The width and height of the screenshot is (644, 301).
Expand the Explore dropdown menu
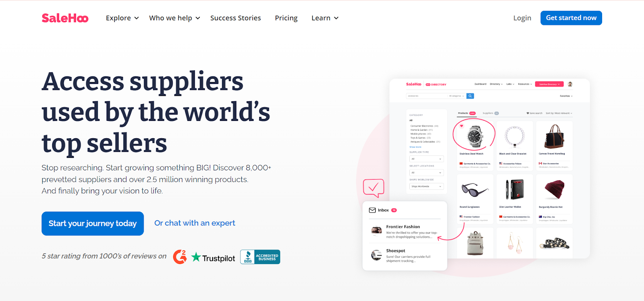point(122,18)
